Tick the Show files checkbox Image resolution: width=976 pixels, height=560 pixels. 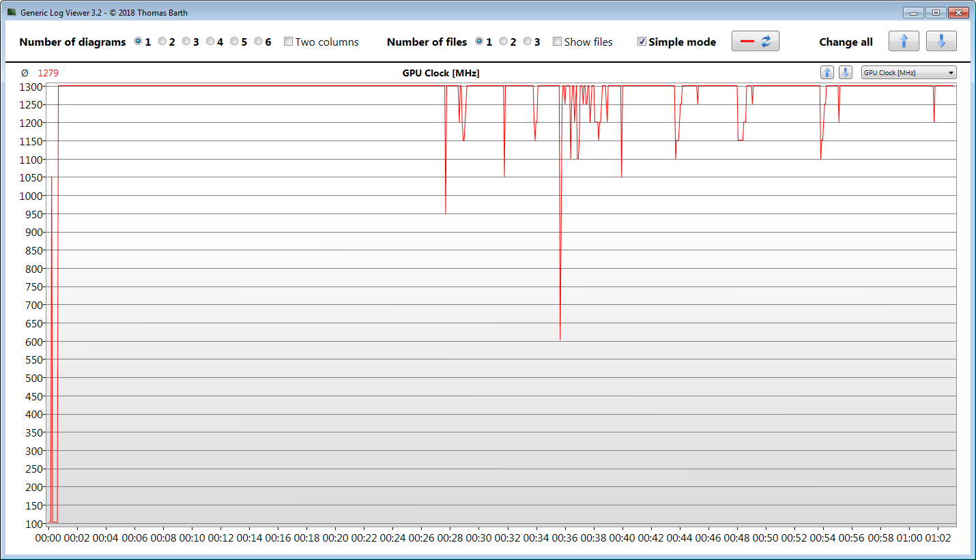click(558, 42)
